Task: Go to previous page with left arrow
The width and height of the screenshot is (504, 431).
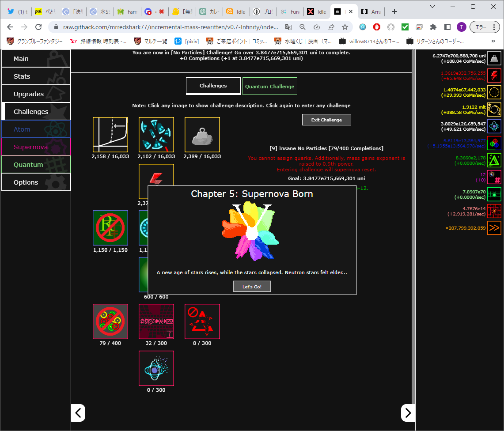Action: [x=78, y=413]
